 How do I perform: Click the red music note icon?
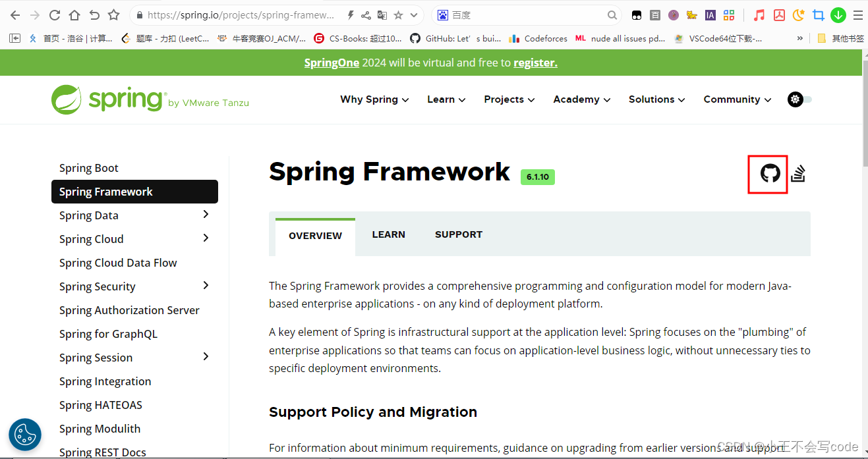point(759,14)
